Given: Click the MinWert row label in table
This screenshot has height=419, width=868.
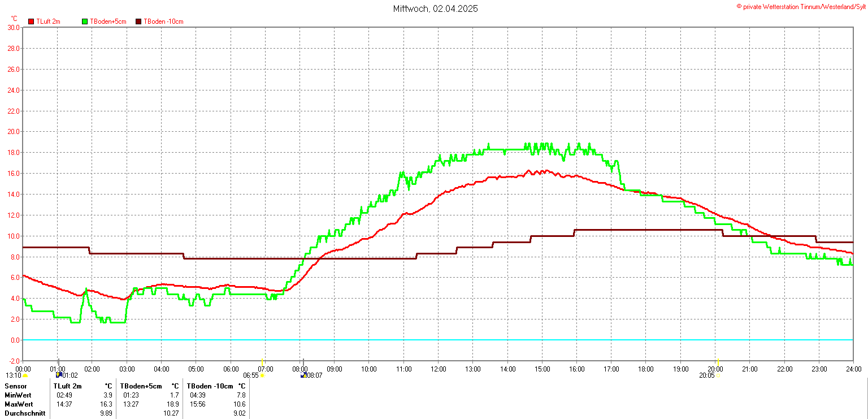Looking at the screenshot, I should (18, 395).
